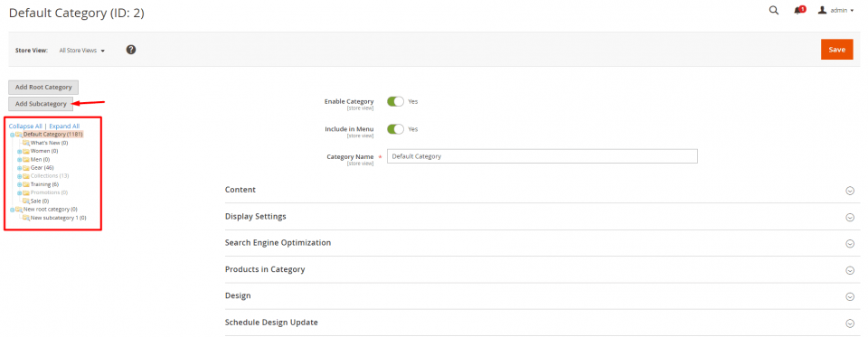The height and width of the screenshot is (337, 868).
Task: Expand the Training category node
Action: pos(19,184)
